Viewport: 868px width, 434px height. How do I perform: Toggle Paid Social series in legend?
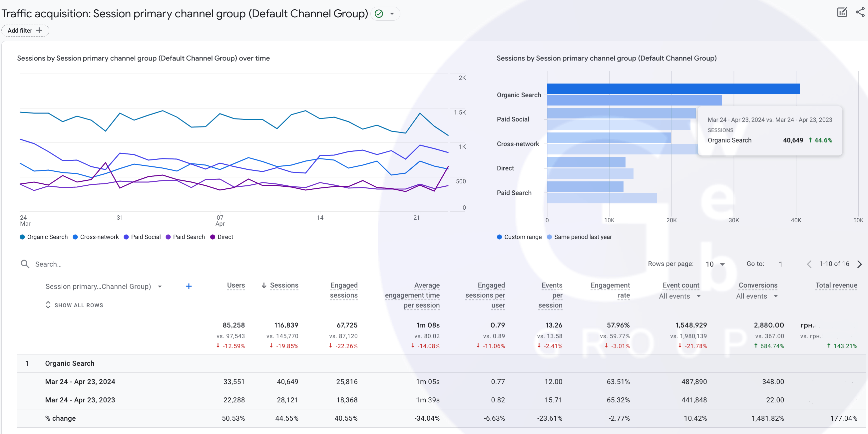tap(142, 237)
